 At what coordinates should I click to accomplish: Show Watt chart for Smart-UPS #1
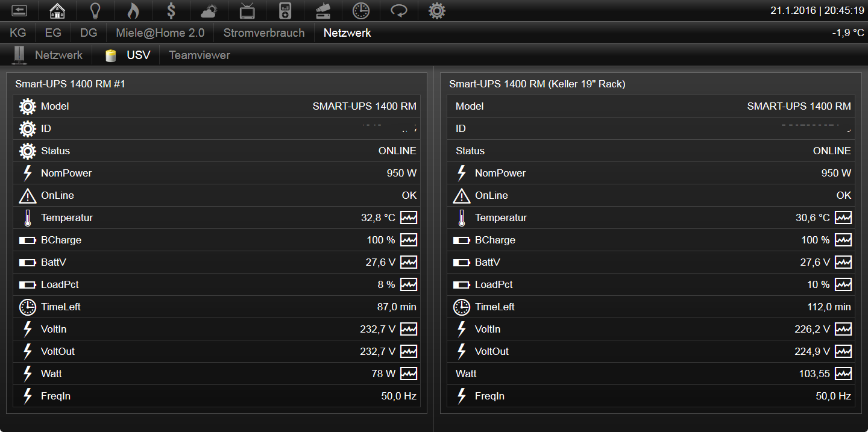tap(409, 374)
